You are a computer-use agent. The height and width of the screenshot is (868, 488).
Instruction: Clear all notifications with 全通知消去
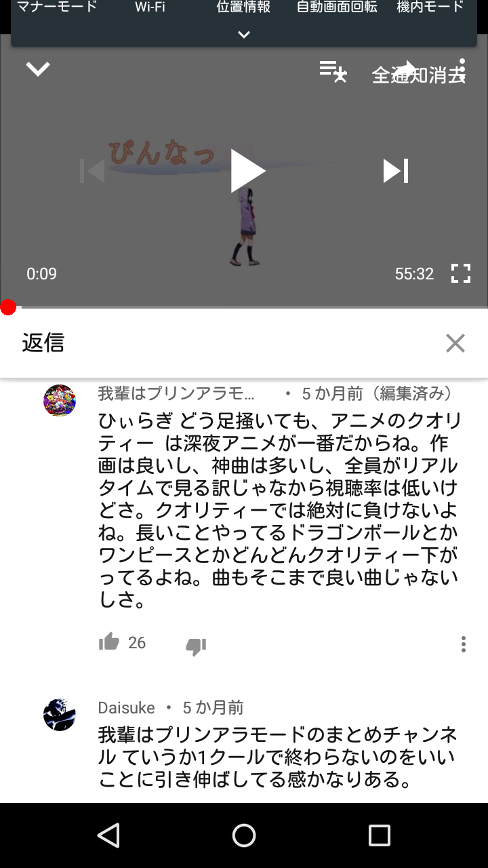(x=418, y=75)
